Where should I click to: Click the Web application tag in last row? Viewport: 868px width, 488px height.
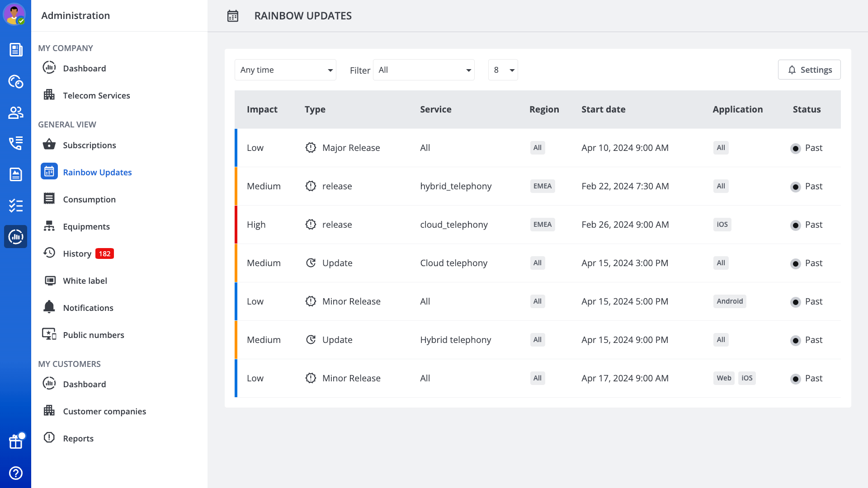724,378
